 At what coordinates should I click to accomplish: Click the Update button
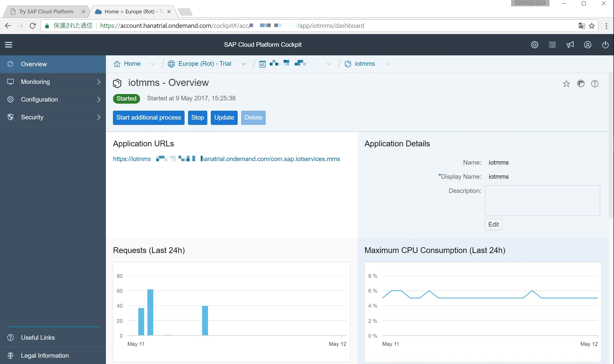pyautogui.click(x=224, y=118)
